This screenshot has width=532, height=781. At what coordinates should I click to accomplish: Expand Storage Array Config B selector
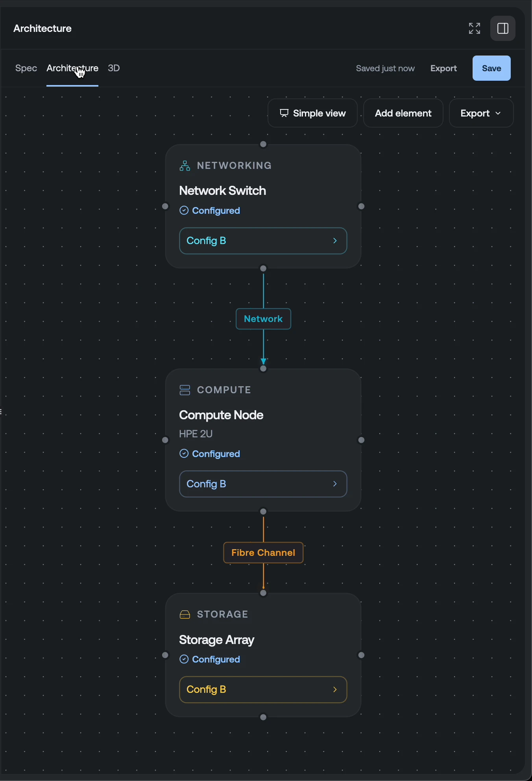[263, 690]
